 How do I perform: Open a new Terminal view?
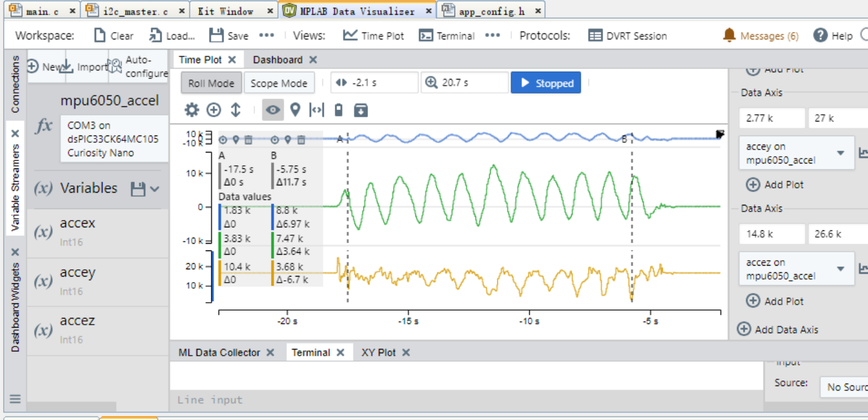[x=446, y=35]
